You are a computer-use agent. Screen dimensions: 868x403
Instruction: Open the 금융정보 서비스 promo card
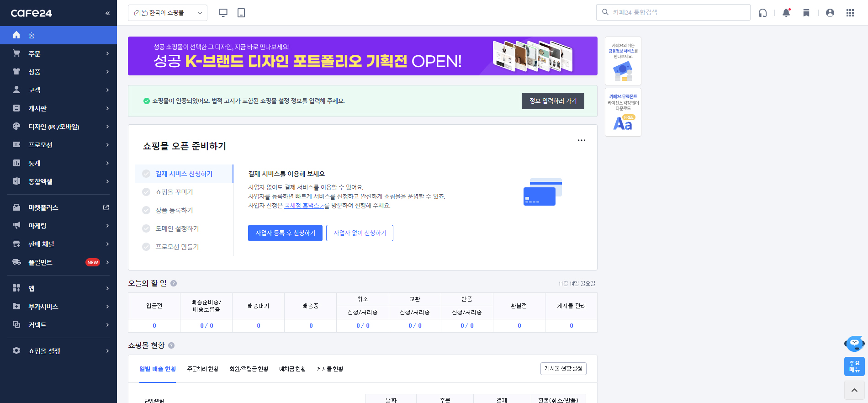pos(623,61)
